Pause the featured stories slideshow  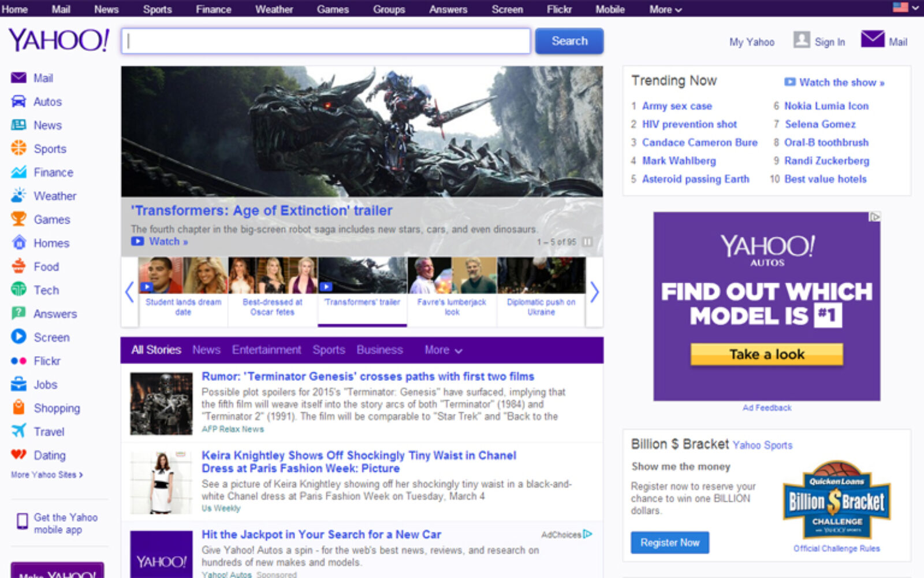coord(587,242)
